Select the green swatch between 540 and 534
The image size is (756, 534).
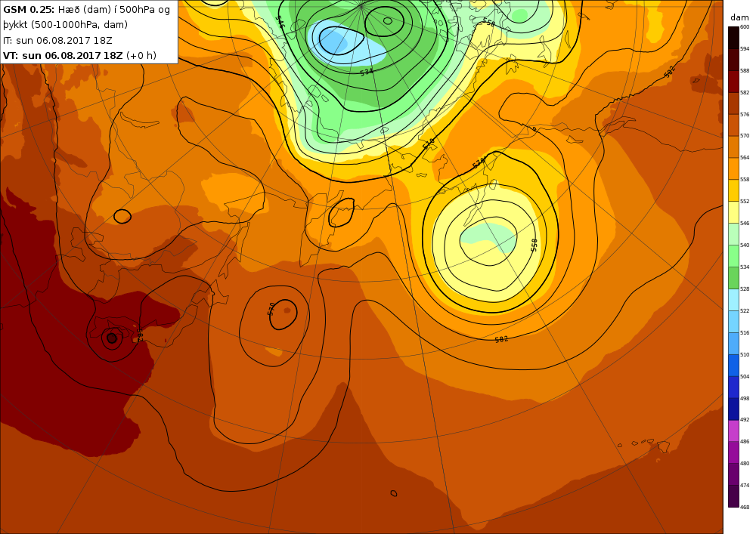click(x=733, y=256)
